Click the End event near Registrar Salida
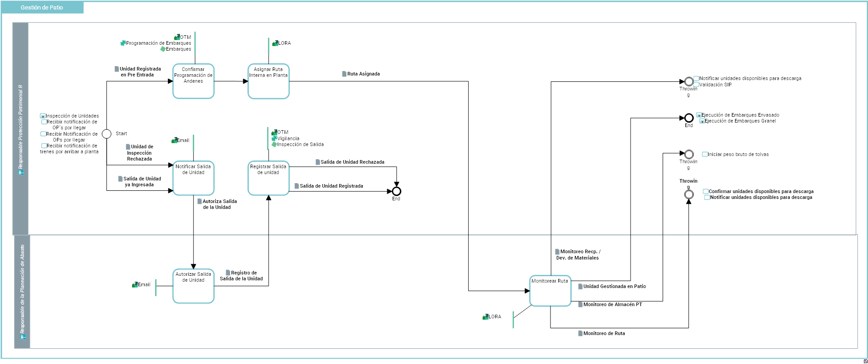Image resolution: width=868 pixels, height=364 pixels. [396, 191]
